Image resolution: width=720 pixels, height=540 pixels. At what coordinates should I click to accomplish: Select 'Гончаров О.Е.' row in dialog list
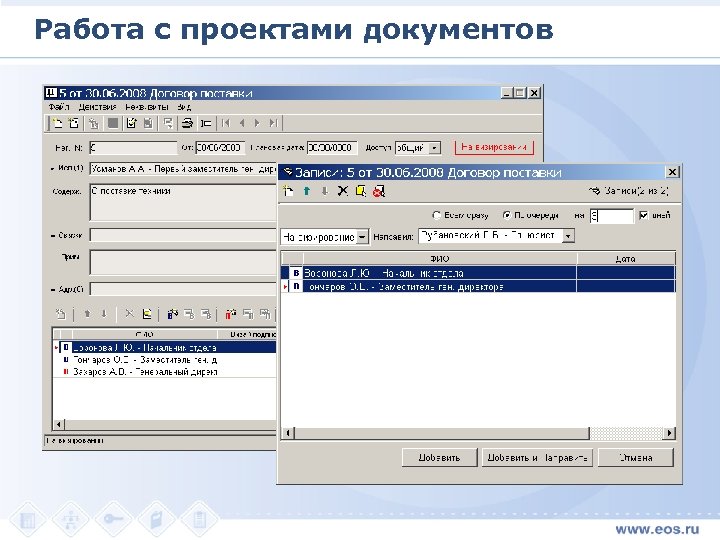point(478,287)
